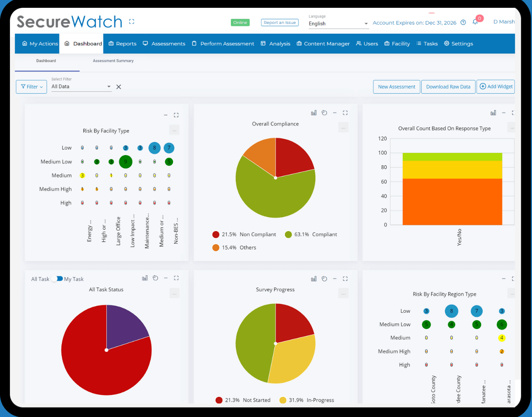
Task: Click the help question mark icon
Action: click(463, 23)
